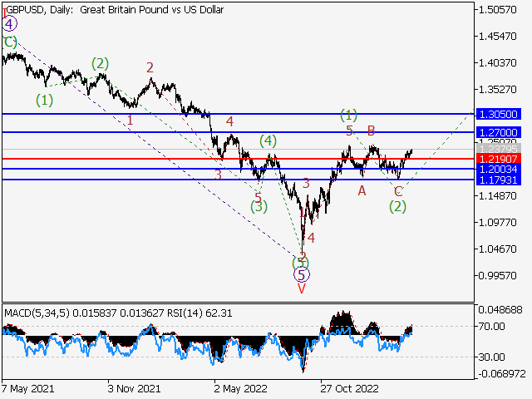This screenshot has height=399, width=532.
Task: Click the 3 Nov 2021 date label
Action: pyautogui.click(x=134, y=388)
